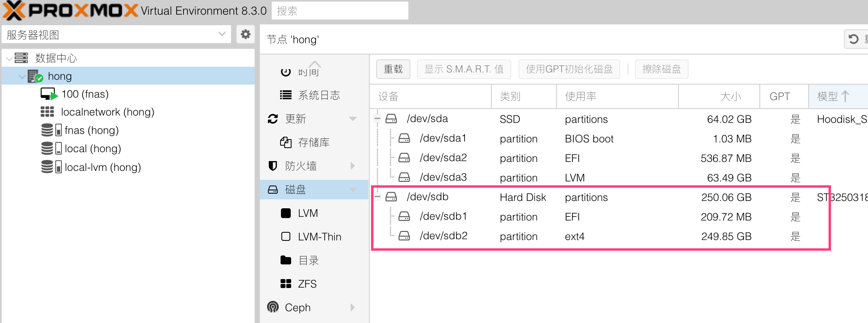Image resolution: width=868 pixels, height=323 pixels.
Task: Click the 目录 folder icon
Action: 286,260
